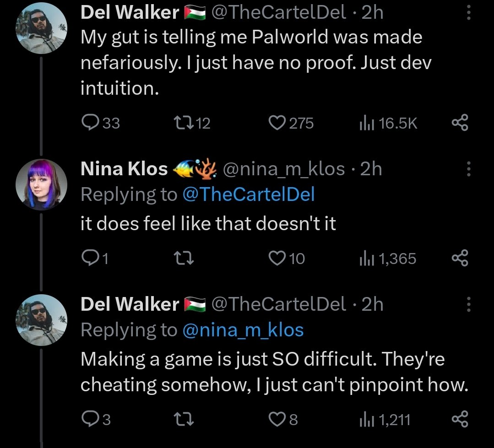Open more options on last tweet
This screenshot has width=494, height=448.
click(468, 304)
